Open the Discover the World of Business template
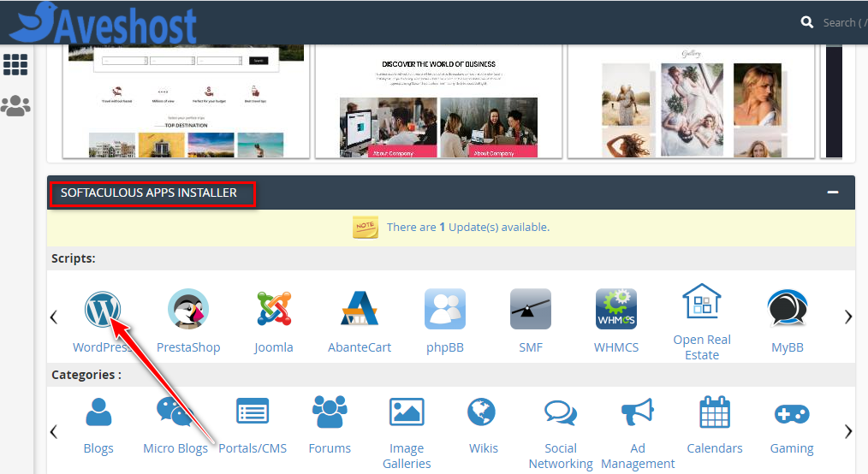The height and width of the screenshot is (474, 868). pyautogui.click(x=438, y=101)
